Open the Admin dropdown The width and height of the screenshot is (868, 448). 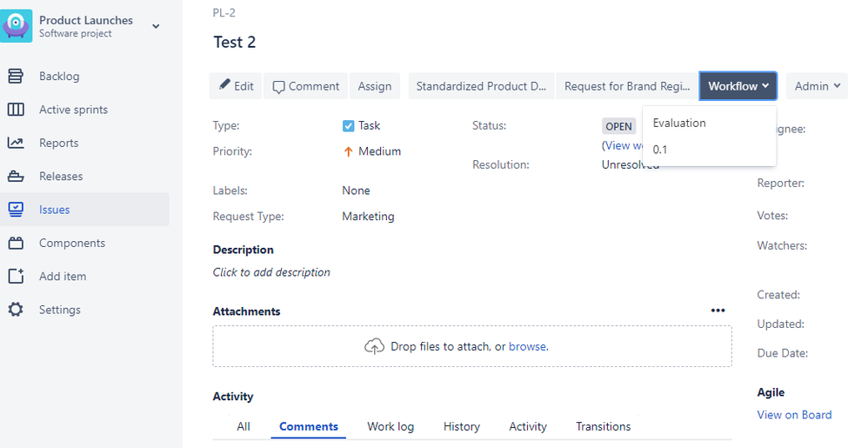(817, 86)
